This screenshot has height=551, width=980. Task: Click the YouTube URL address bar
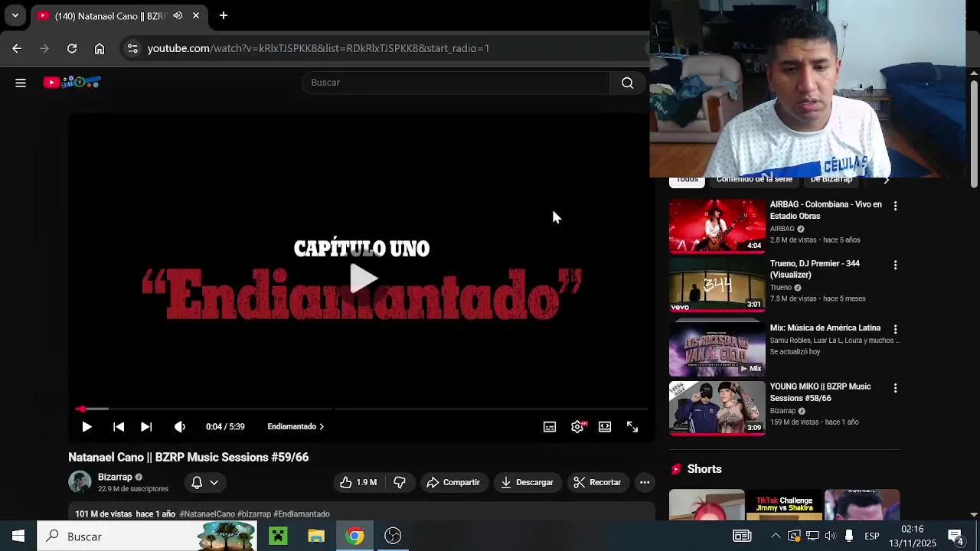click(318, 48)
